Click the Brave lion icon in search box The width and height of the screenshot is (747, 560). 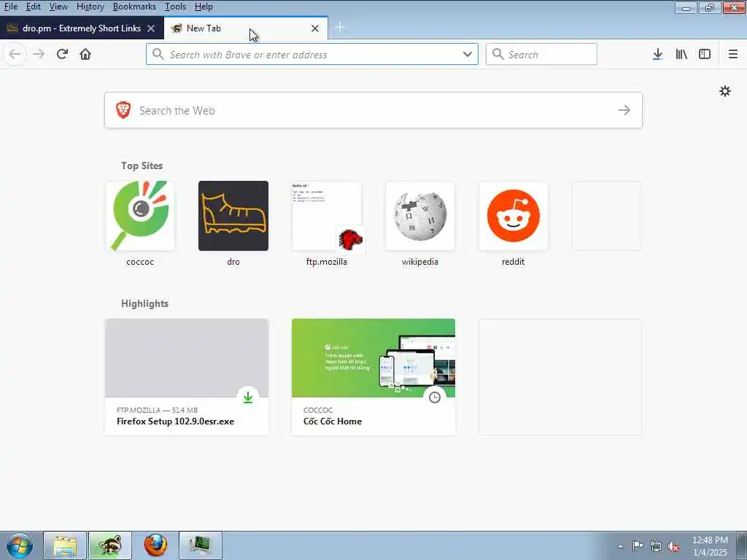(123, 110)
